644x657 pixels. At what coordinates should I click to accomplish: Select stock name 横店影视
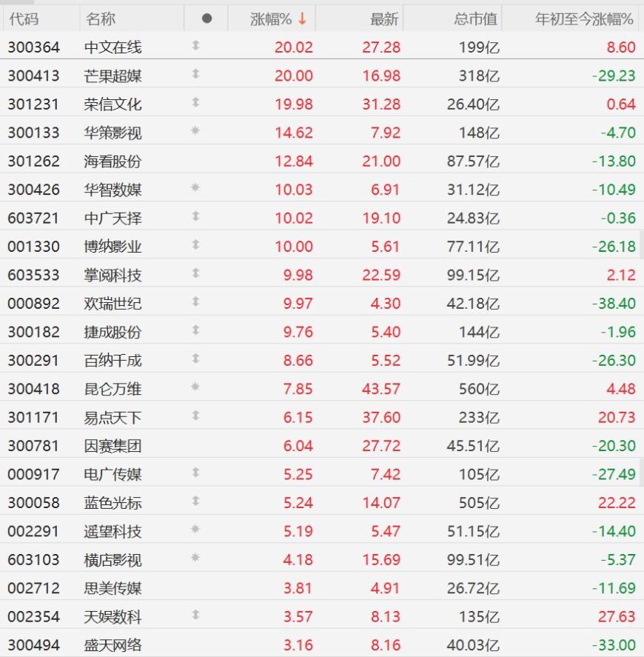click(113, 560)
